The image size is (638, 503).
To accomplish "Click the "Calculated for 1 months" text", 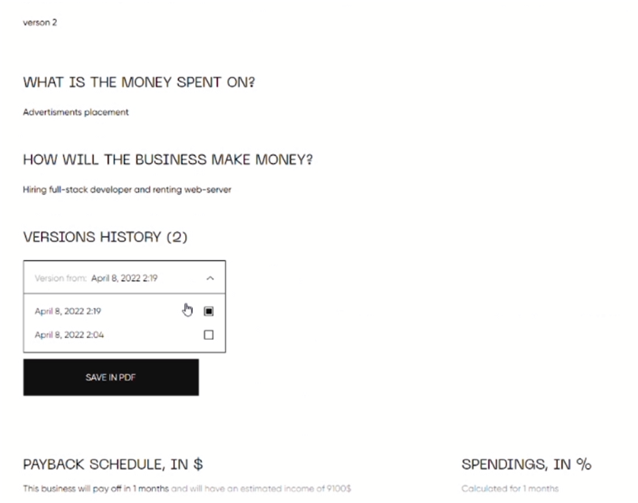I will pos(509,488).
